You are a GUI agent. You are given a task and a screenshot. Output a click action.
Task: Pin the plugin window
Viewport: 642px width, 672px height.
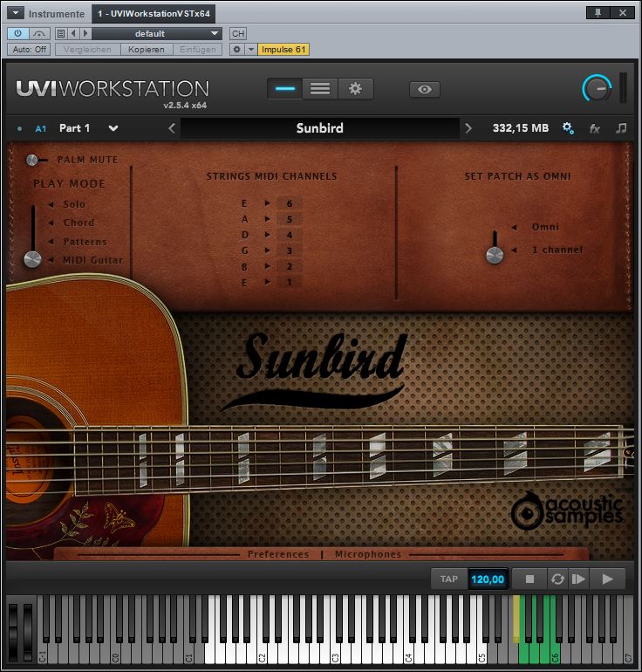[598, 13]
